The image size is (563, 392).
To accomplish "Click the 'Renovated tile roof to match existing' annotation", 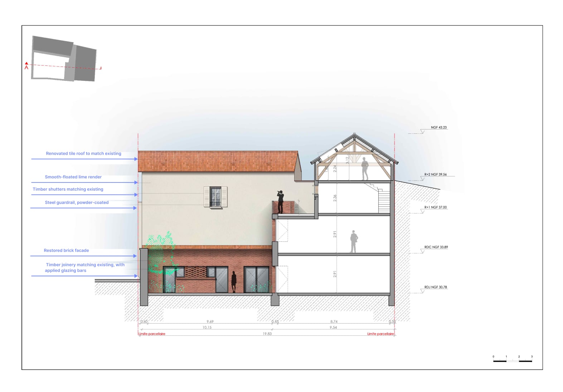I will click(83, 153).
